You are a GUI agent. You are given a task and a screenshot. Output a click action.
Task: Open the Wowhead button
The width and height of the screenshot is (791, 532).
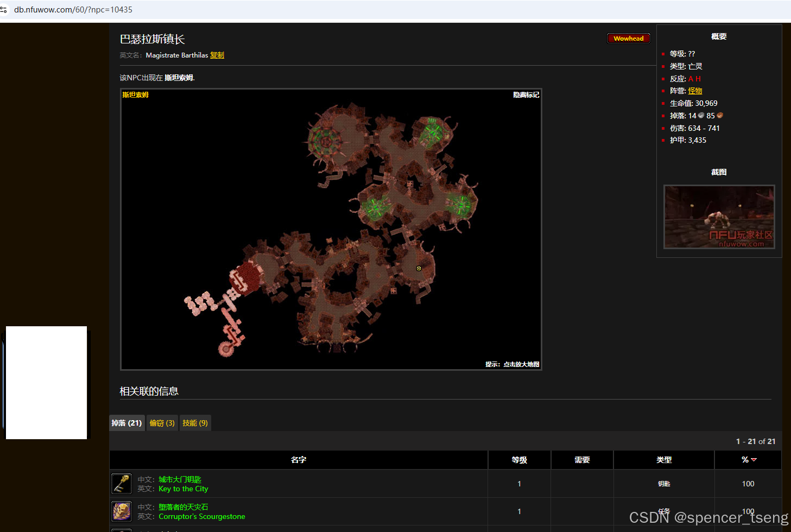(x=629, y=39)
